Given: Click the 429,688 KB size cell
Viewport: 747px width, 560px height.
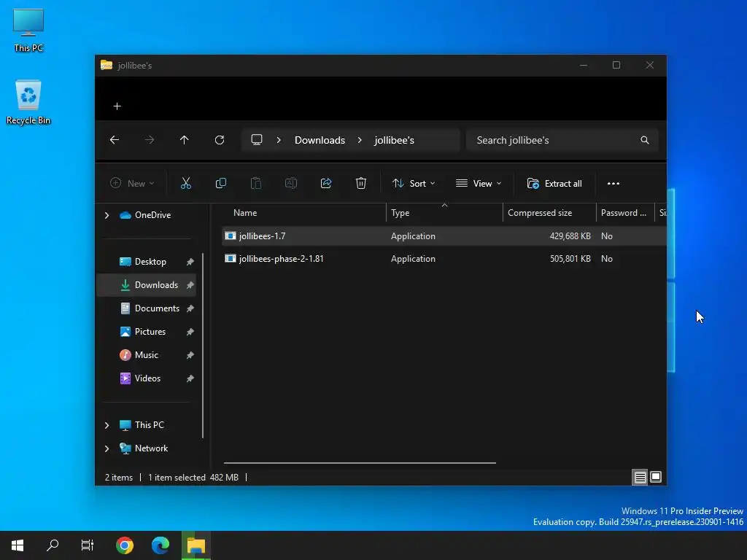Looking at the screenshot, I should 570,236.
